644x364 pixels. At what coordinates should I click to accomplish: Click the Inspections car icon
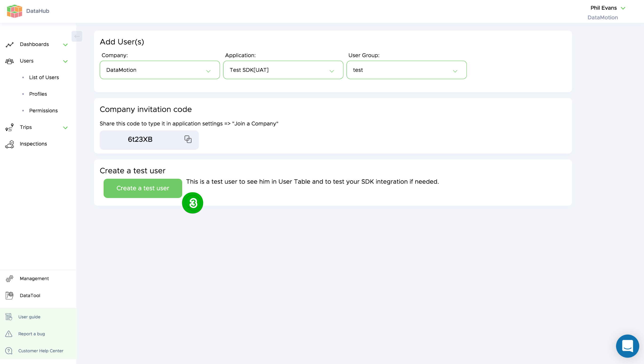(9, 144)
